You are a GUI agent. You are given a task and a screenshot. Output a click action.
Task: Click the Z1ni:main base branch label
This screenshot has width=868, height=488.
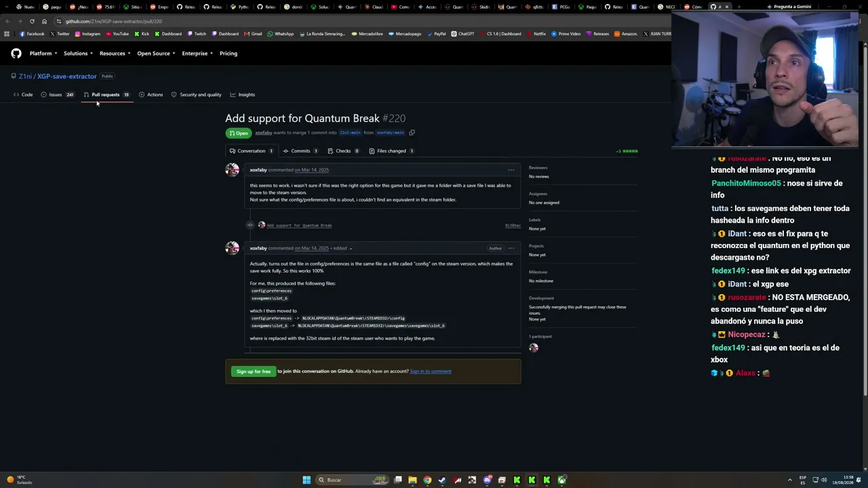coord(350,133)
